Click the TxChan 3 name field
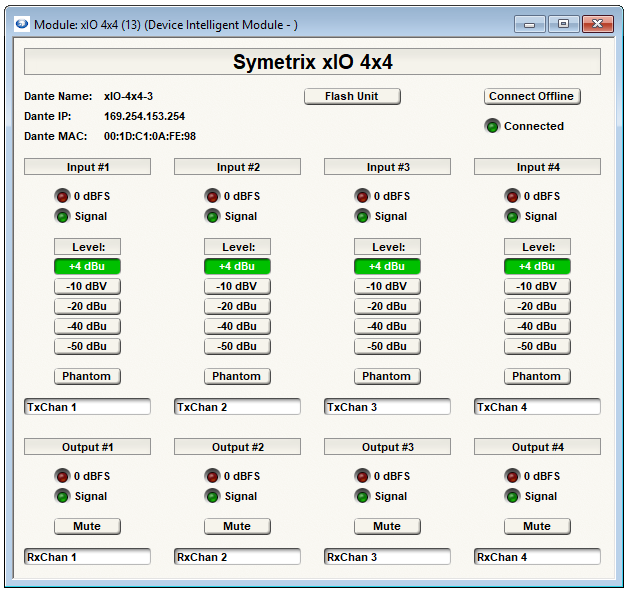Viewport: 630px width, 595px height. [x=387, y=407]
